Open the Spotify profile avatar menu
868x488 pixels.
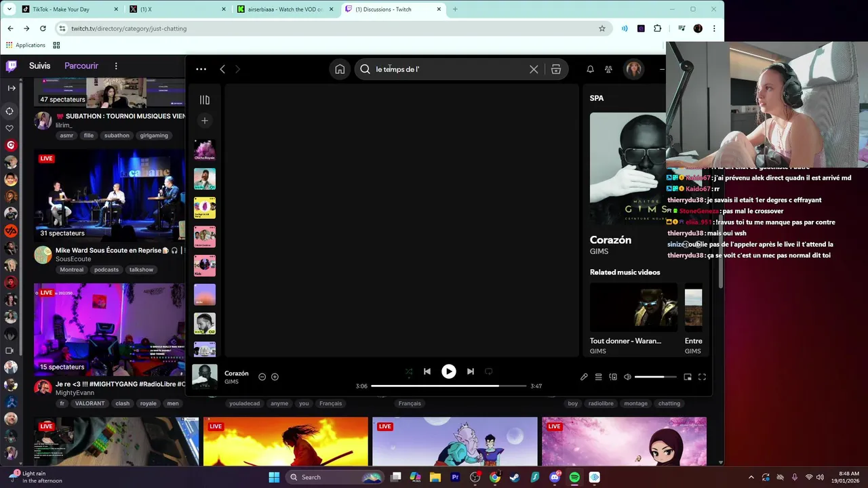[x=634, y=69]
